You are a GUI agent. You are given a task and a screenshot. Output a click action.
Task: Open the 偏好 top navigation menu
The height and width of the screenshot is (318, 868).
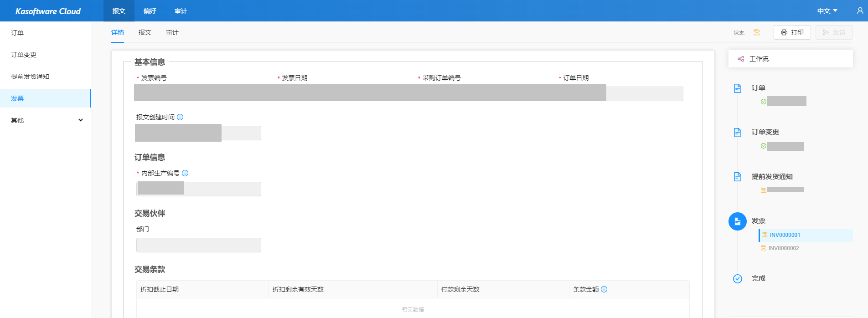click(x=150, y=11)
